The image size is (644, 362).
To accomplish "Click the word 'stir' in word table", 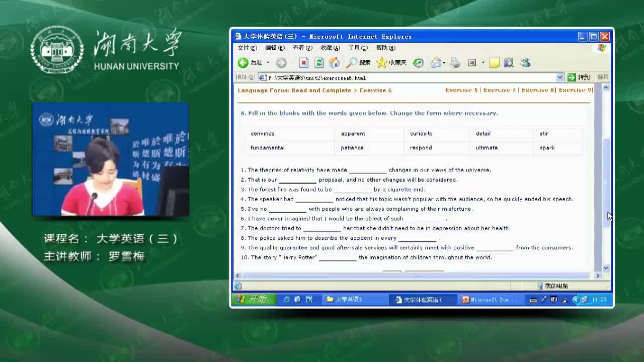I will tap(544, 134).
